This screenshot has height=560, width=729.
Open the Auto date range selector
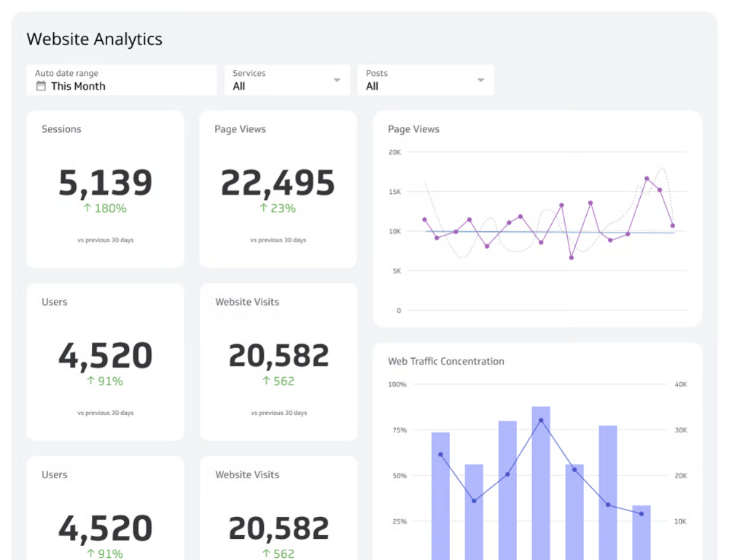122,80
